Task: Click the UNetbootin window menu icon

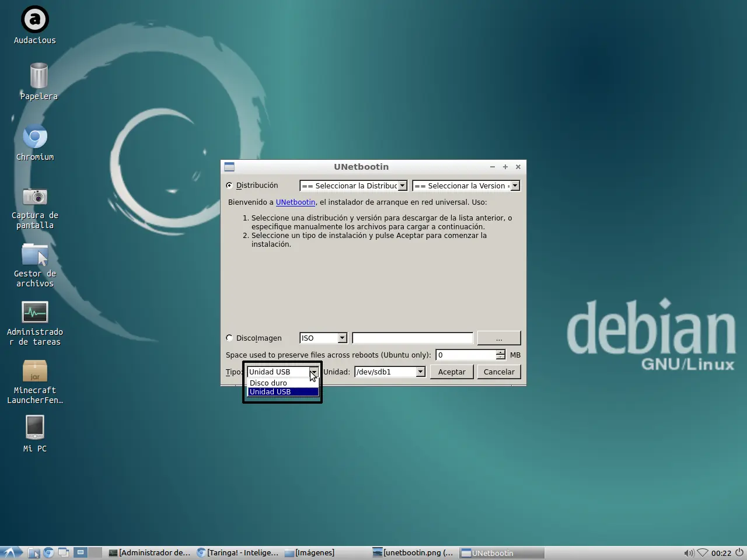Action: click(229, 167)
